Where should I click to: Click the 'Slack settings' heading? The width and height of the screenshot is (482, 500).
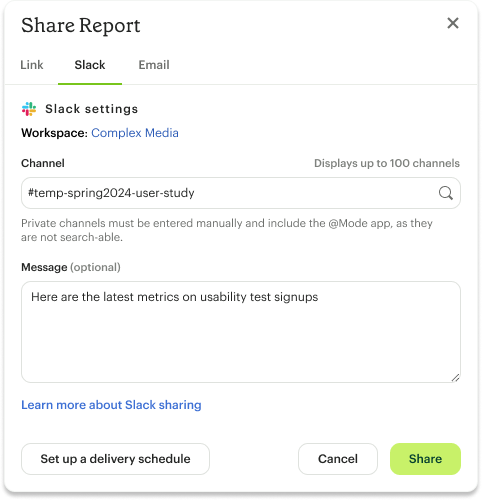click(x=91, y=109)
